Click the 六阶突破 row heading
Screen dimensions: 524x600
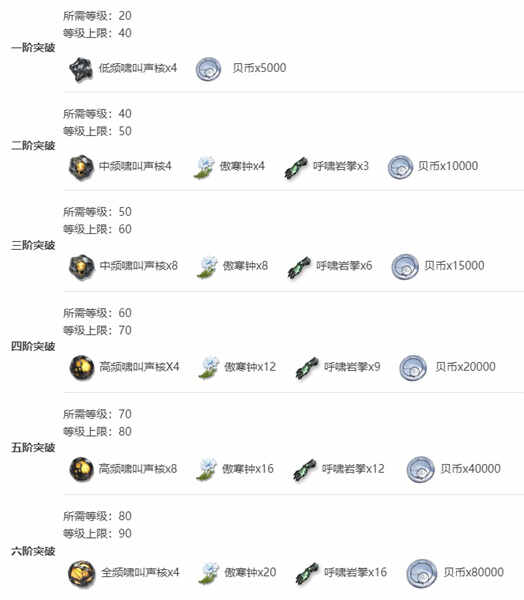click(x=33, y=551)
